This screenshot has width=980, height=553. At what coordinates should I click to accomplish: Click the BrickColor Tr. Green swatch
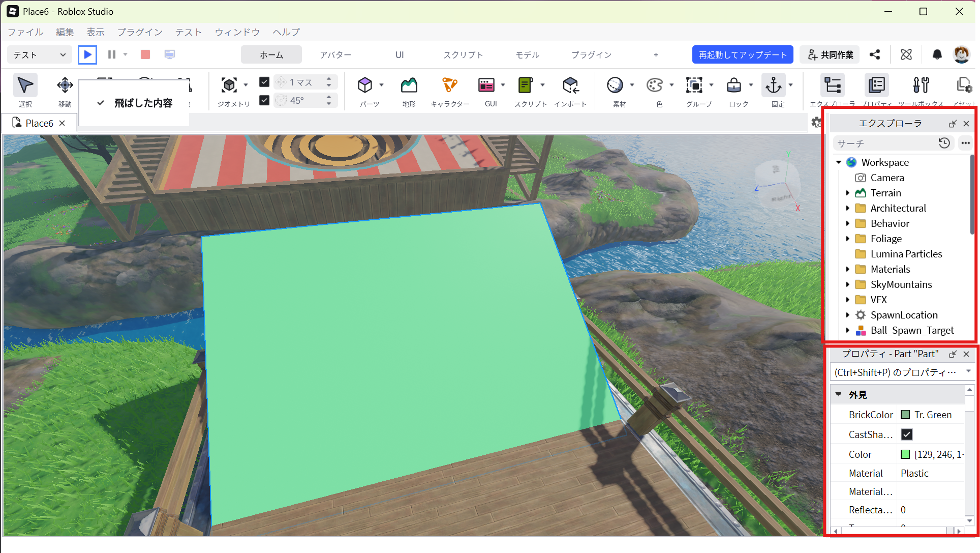click(905, 415)
